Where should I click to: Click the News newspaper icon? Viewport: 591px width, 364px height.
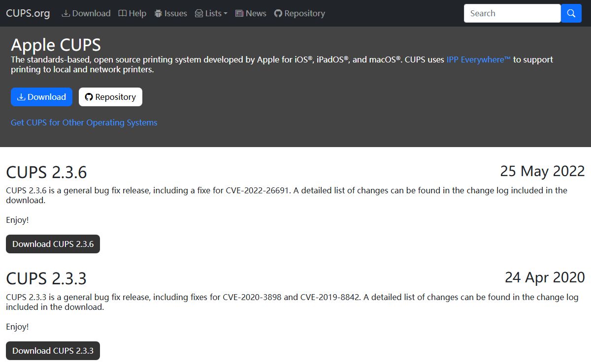click(239, 13)
